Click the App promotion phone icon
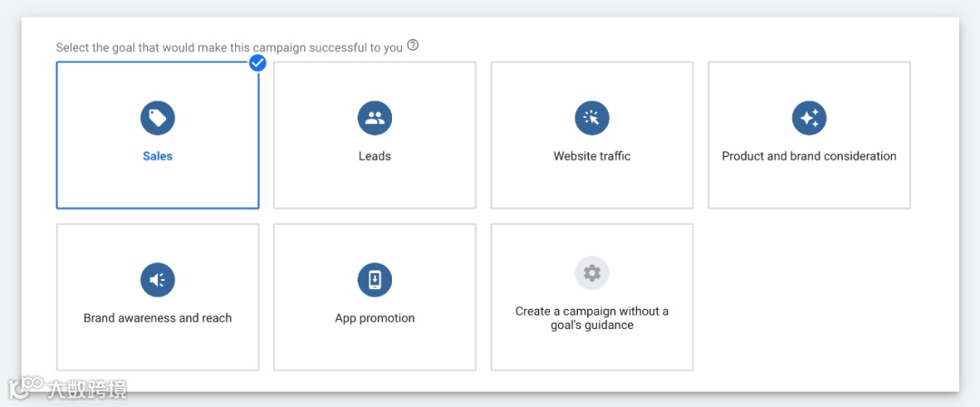This screenshot has width=980, height=407. pyautogui.click(x=374, y=280)
